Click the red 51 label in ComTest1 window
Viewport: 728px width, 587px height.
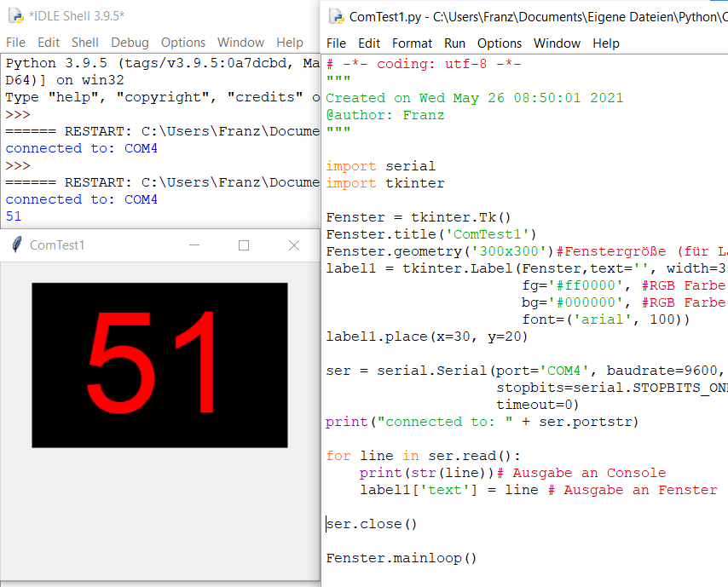tap(159, 365)
